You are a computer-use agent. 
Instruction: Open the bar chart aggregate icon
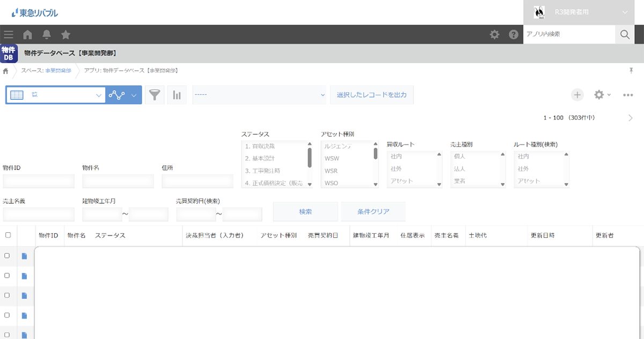point(177,95)
